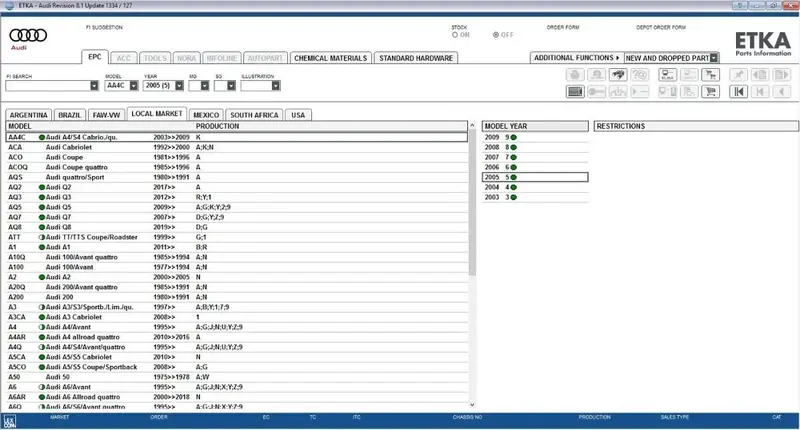
Task: Select the Stock ON radio button
Action: 455,35
